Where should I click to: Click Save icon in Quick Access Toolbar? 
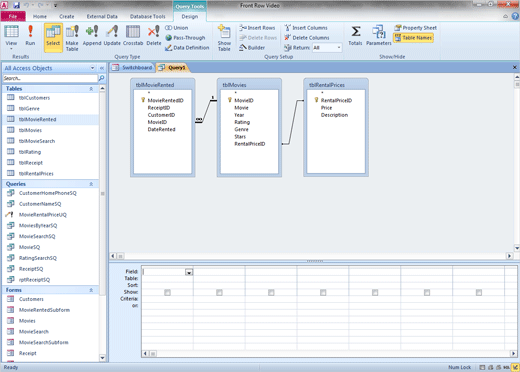click(x=16, y=5)
